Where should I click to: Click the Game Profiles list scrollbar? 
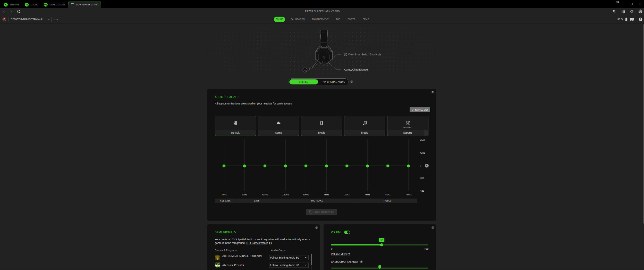click(x=312, y=260)
